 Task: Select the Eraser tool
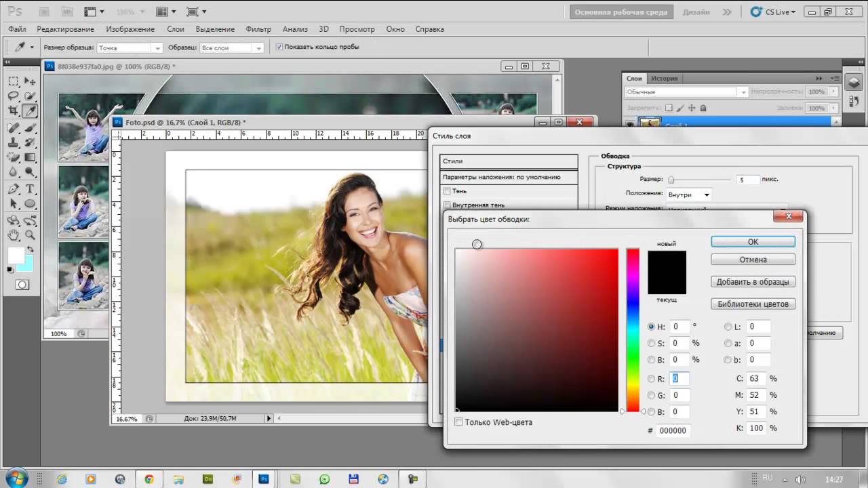point(13,157)
